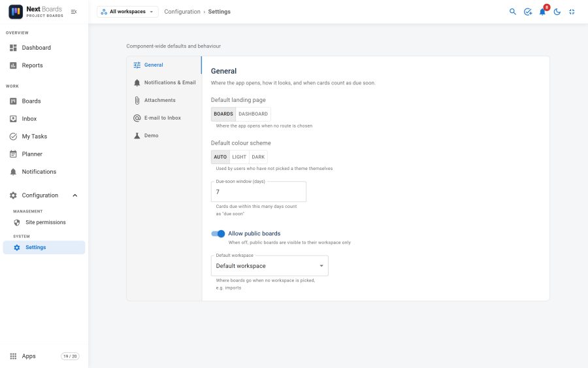Select BOARDS as default landing page

coord(223,114)
